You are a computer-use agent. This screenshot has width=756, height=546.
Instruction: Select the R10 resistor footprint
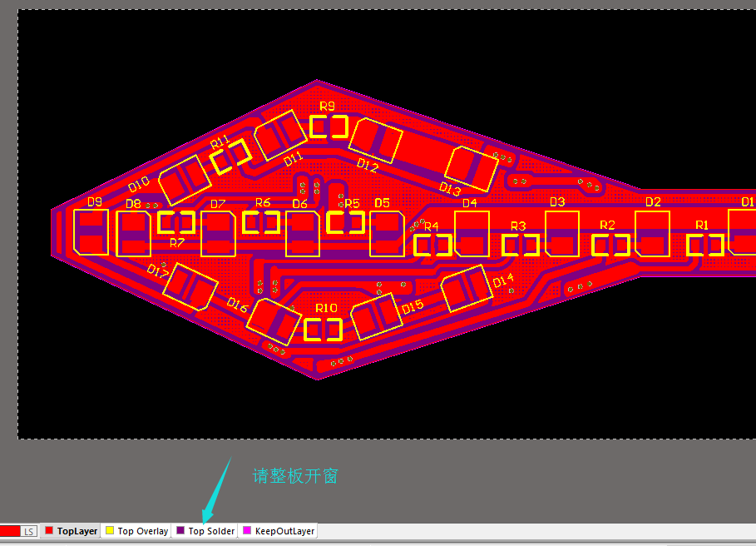(x=323, y=330)
